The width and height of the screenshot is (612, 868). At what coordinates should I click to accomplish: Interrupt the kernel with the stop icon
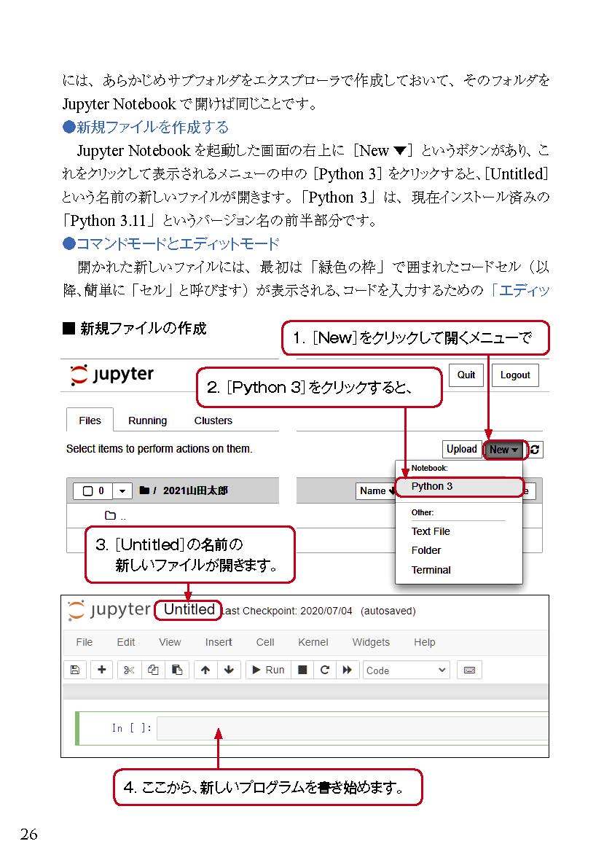tap(302, 670)
